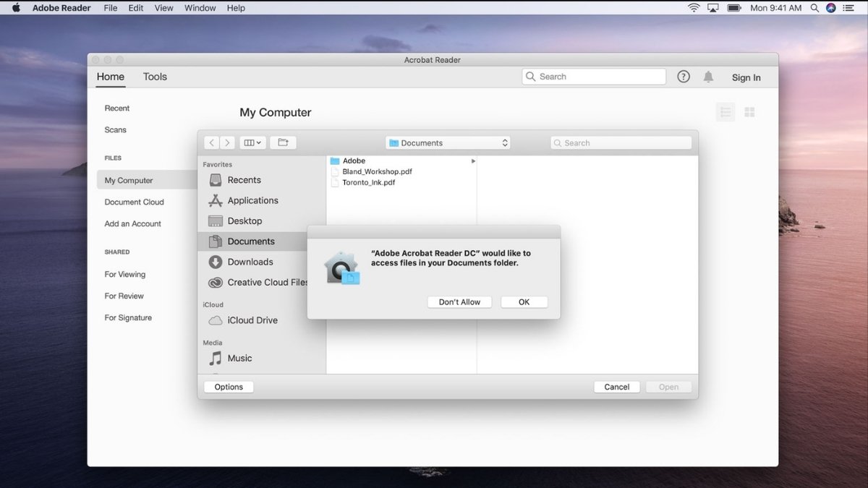Open Notification Center list icon

pos(848,8)
